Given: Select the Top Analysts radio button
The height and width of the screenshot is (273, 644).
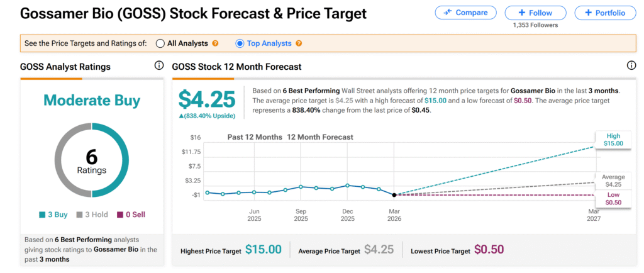Looking at the screenshot, I should 240,43.
